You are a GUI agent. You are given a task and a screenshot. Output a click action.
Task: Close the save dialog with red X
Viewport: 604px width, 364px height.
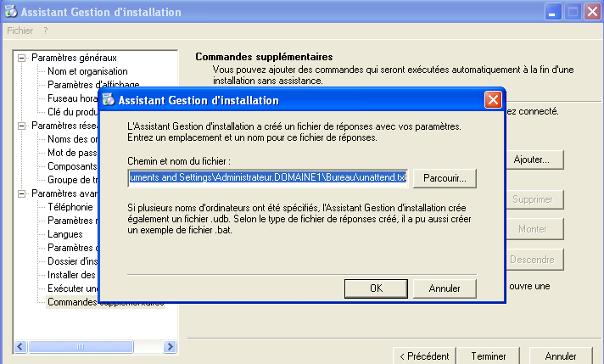pos(493,100)
